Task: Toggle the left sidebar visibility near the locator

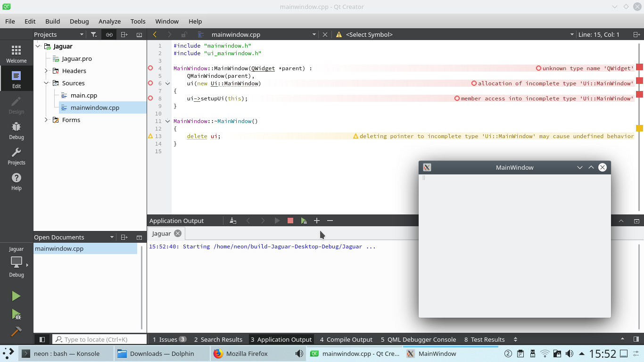Action: point(41,339)
